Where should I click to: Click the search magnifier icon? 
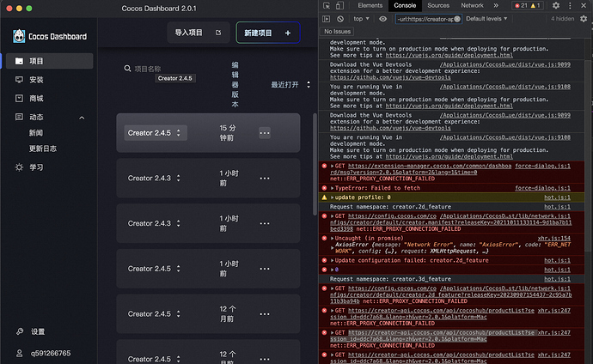point(127,69)
